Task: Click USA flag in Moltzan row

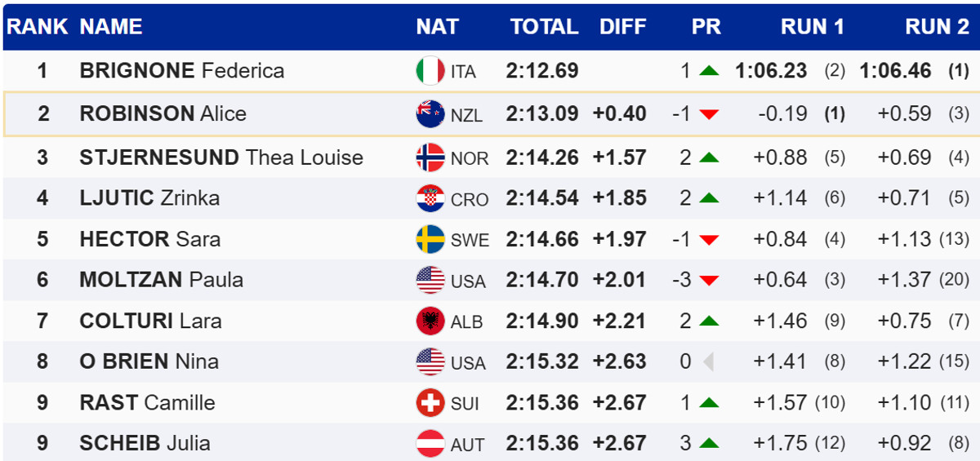Action: click(x=430, y=280)
